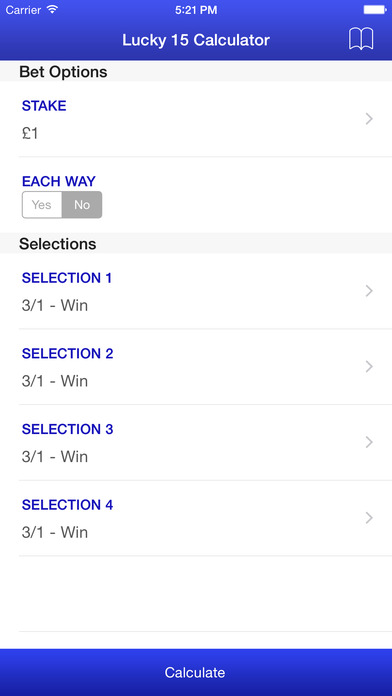Screen dimensions: 392x696
Task: Click the Calculate button
Action: (x=196, y=672)
